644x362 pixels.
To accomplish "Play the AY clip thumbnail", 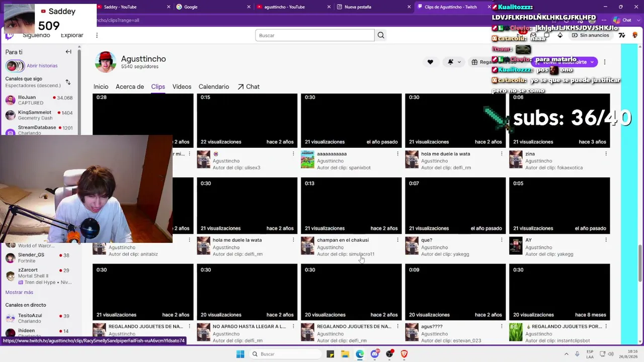I will (x=559, y=206).
